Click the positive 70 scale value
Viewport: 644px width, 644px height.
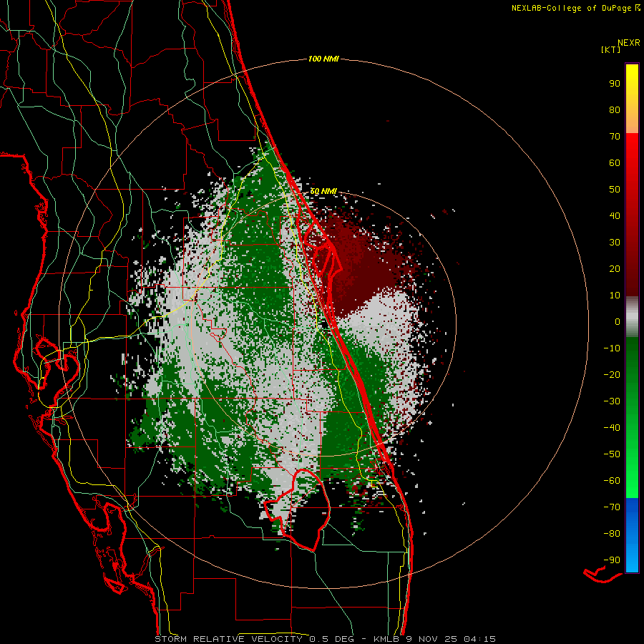click(615, 137)
